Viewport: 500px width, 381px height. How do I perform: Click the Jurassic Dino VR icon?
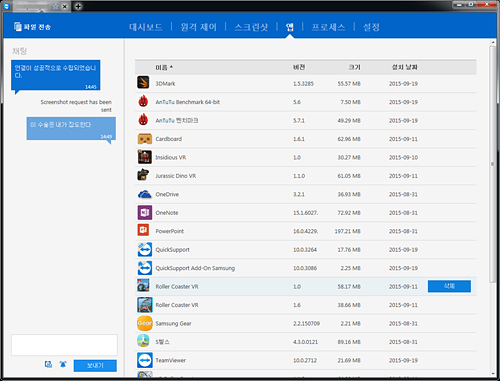tap(143, 175)
